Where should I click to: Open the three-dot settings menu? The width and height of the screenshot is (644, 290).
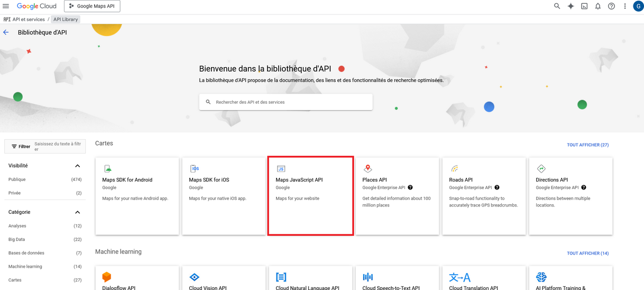pyautogui.click(x=625, y=6)
